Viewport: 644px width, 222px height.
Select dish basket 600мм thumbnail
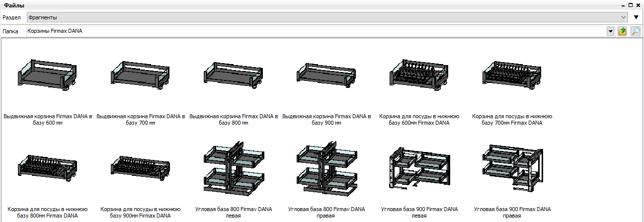(419, 75)
